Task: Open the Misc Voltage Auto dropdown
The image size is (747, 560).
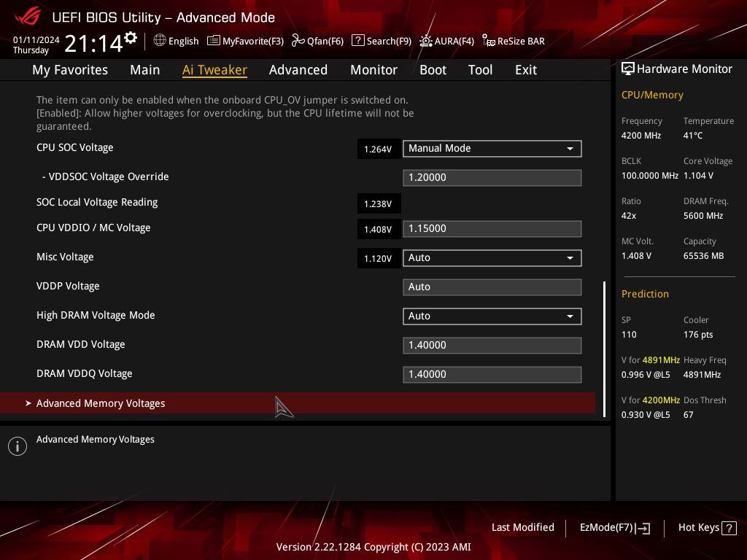Action: 492,258
